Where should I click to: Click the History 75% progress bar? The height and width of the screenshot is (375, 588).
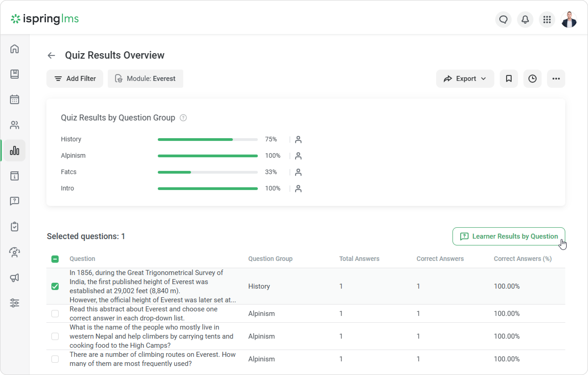(x=208, y=139)
